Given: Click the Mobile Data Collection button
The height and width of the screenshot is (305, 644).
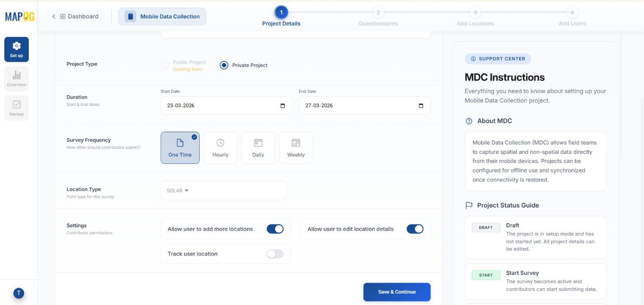Looking at the screenshot, I should (x=162, y=16).
